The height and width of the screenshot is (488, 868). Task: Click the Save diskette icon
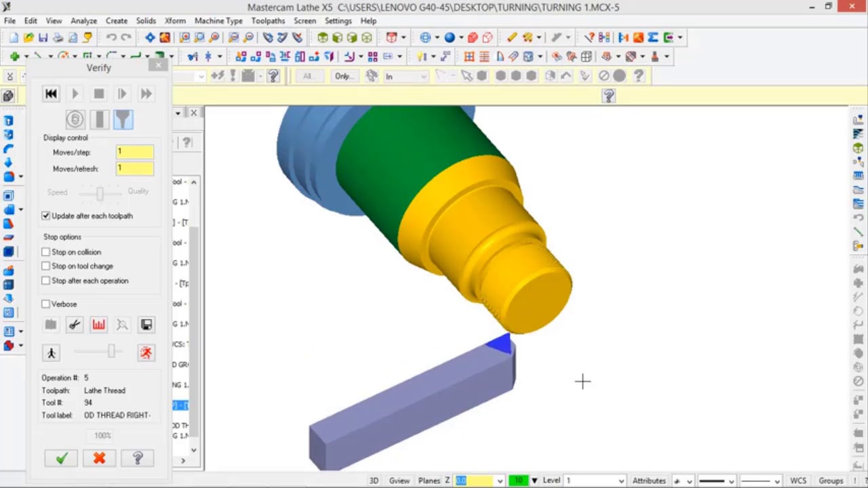43,38
